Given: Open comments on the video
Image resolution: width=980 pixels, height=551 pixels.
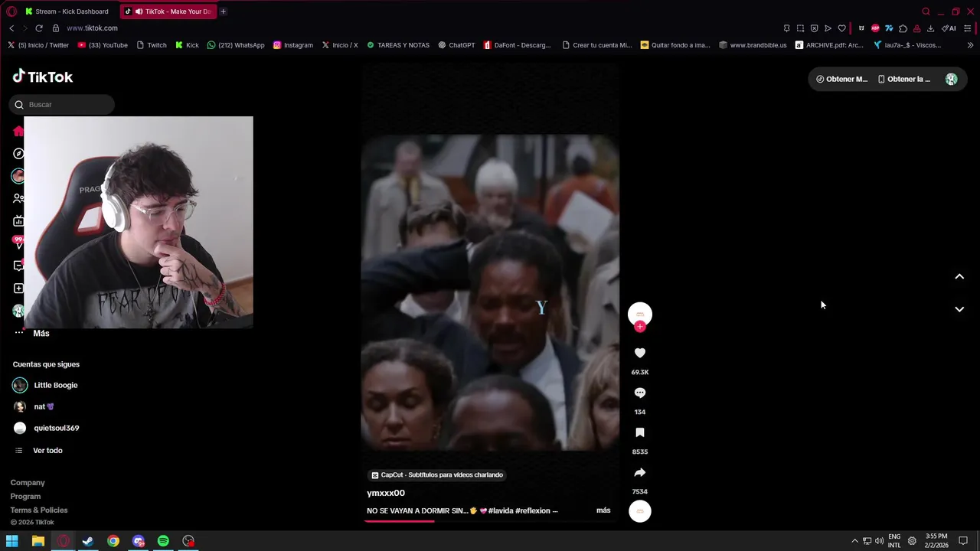Looking at the screenshot, I should point(640,393).
